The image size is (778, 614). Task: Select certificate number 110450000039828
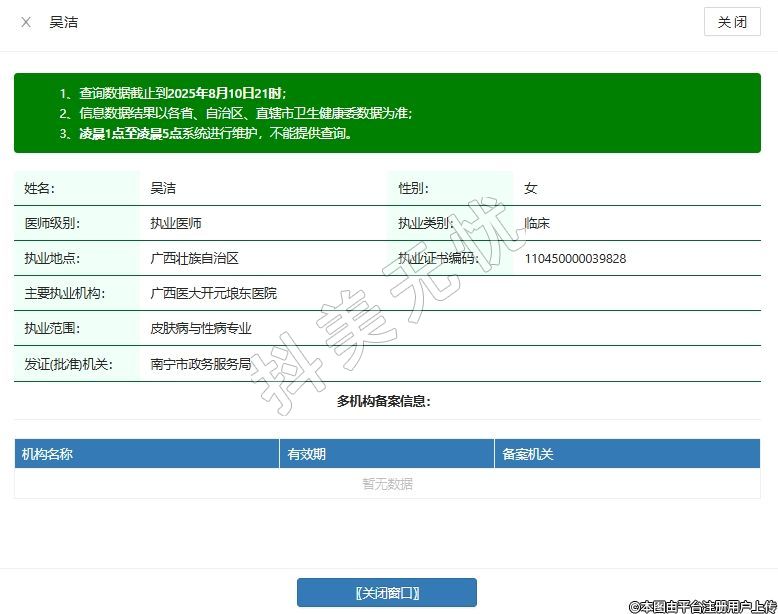coord(575,258)
